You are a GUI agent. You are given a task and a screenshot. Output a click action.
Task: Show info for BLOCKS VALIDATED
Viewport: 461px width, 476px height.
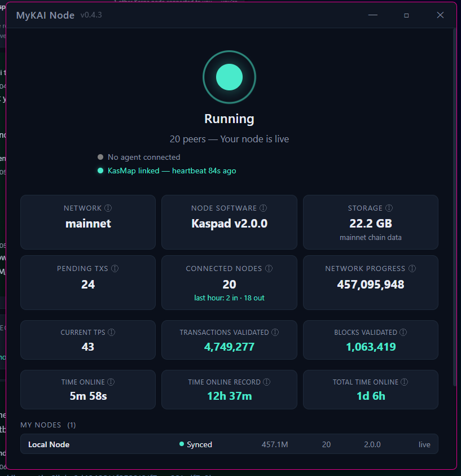[x=403, y=332]
